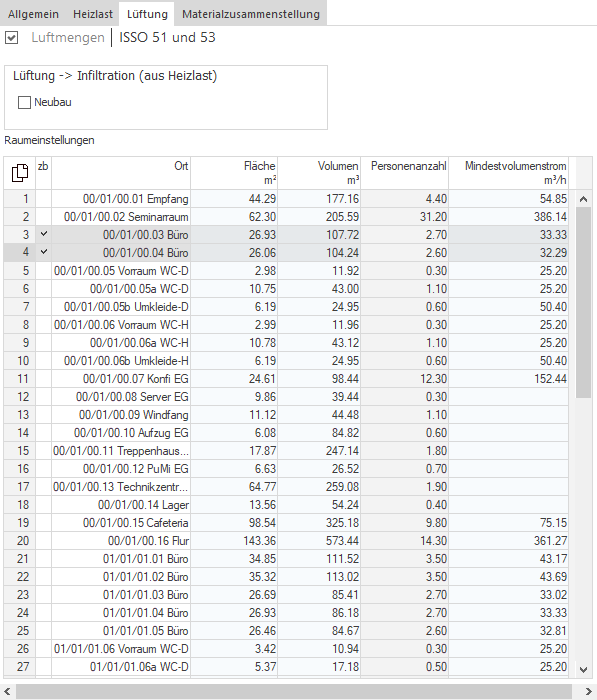Image resolution: width=597 pixels, height=700 pixels.
Task: Expand the zb chevron in row 3
Action: pyautogui.click(x=43, y=234)
